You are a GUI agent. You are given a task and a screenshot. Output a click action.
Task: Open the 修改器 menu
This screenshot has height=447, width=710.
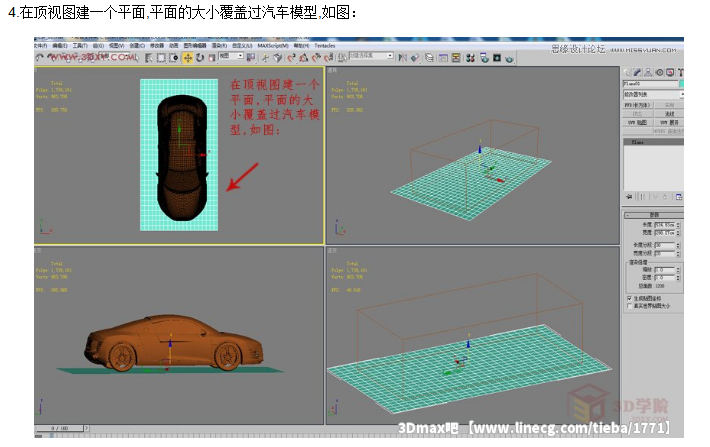[157, 46]
